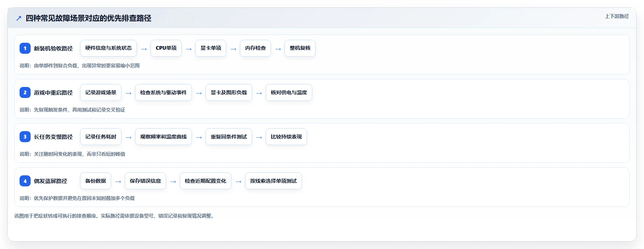Select the 记录游戏场景 step
The height and width of the screenshot is (249, 644).
(101, 92)
